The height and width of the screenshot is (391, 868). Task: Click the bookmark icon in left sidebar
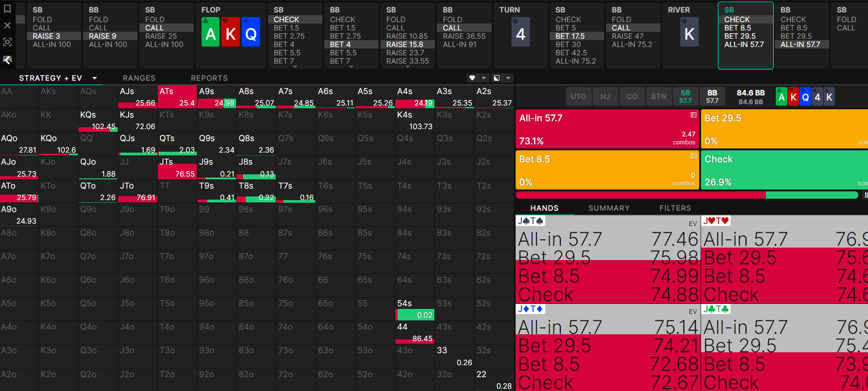[7, 9]
